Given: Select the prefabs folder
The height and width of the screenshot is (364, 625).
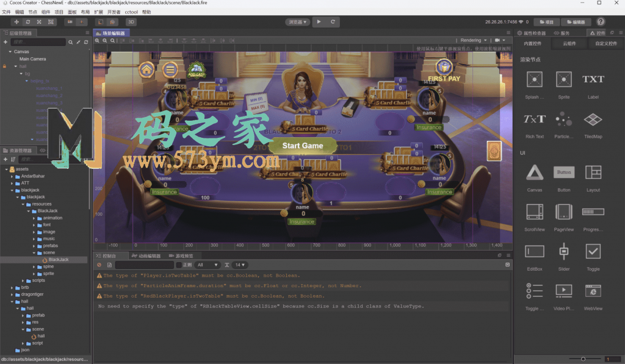Looking at the screenshot, I should click(x=50, y=246).
